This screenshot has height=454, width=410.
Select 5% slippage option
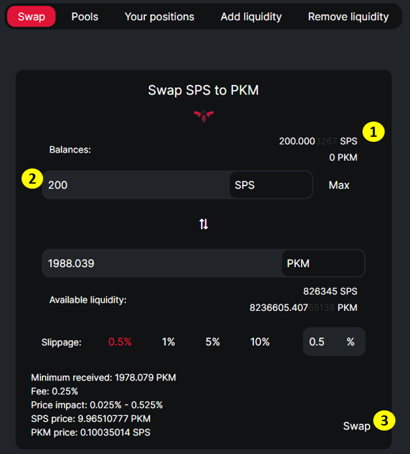click(x=212, y=342)
